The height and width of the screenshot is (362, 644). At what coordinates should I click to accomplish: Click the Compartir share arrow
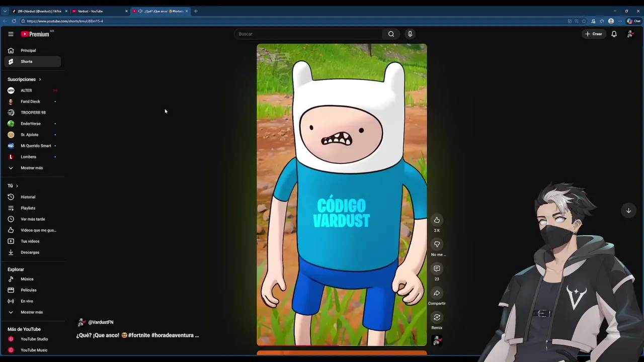point(437,293)
